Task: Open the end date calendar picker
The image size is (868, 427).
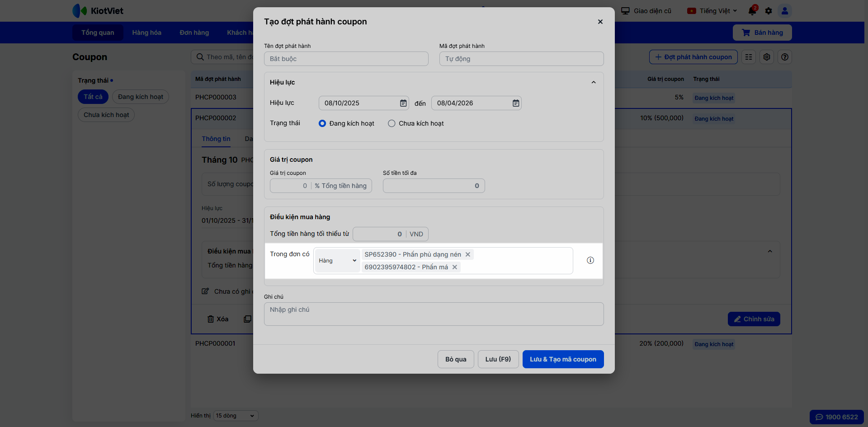Action: tap(516, 103)
